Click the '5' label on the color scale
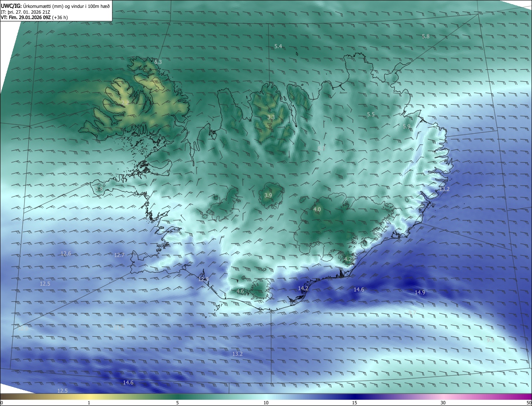Screen dimensions: 532x406 177,403
